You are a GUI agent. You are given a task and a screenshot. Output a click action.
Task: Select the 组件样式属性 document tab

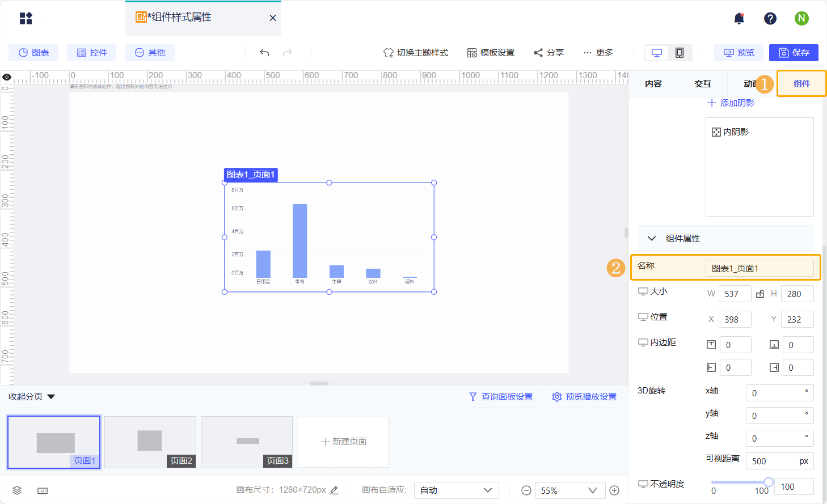203,18
